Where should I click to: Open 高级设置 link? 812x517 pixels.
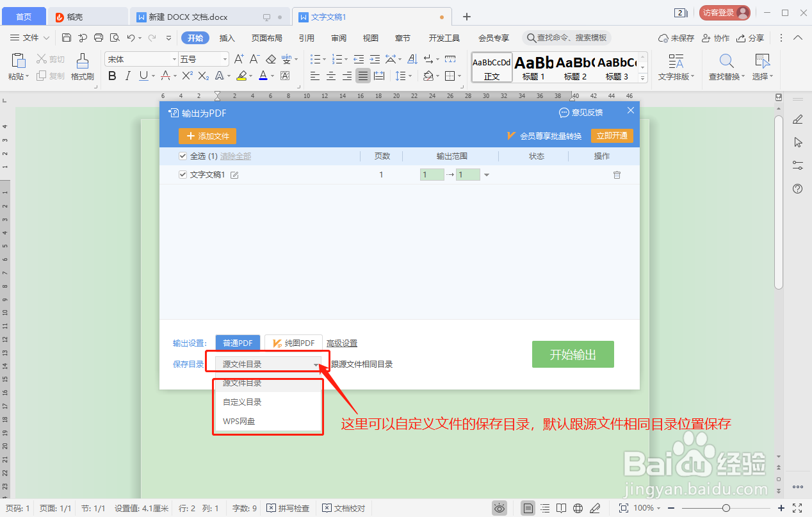(342, 343)
